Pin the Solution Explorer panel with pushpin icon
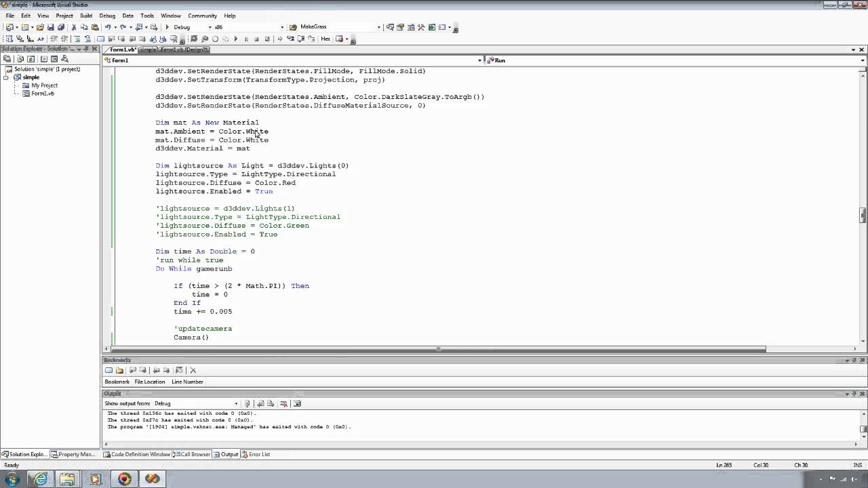The image size is (868, 488). click(x=87, y=49)
